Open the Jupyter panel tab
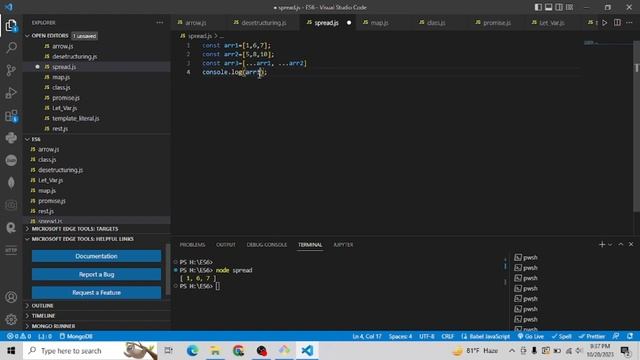This screenshot has width=640, height=360. tap(343, 244)
